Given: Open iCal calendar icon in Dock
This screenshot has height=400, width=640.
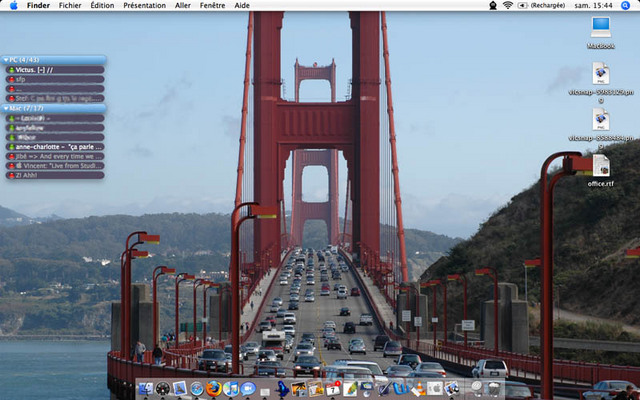Looking at the screenshot, I should [x=333, y=389].
